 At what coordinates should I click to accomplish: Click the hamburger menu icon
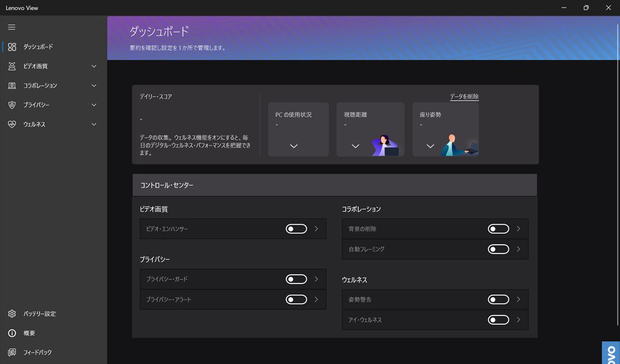pyautogui.click(x=12, y=27)
